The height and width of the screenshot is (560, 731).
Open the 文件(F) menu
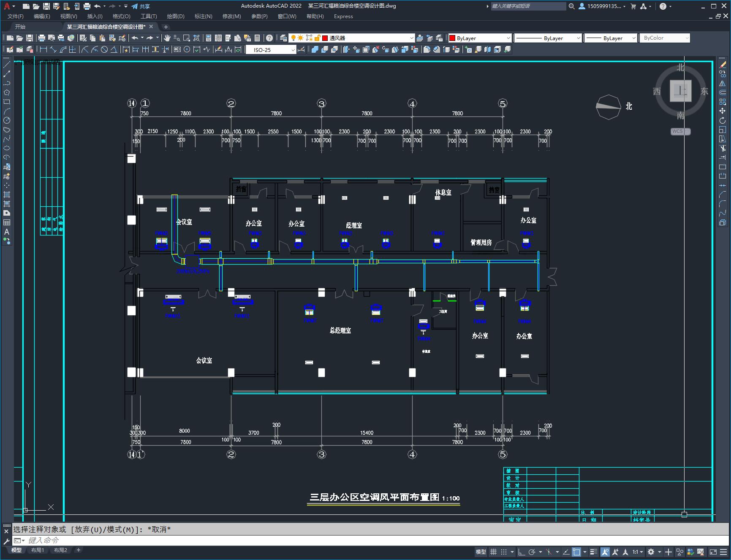click(x=16, y=16)
